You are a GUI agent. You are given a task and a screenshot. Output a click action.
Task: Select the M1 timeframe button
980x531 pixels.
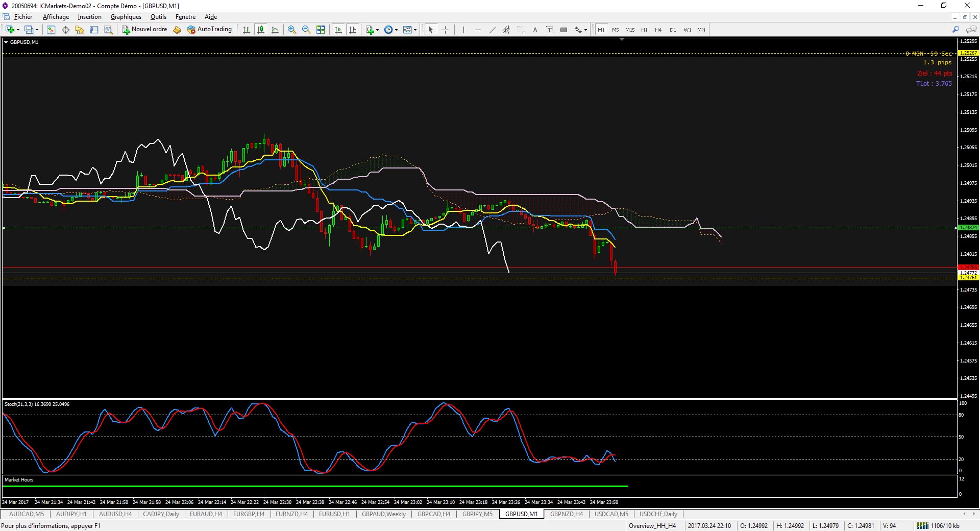point(601,30)
